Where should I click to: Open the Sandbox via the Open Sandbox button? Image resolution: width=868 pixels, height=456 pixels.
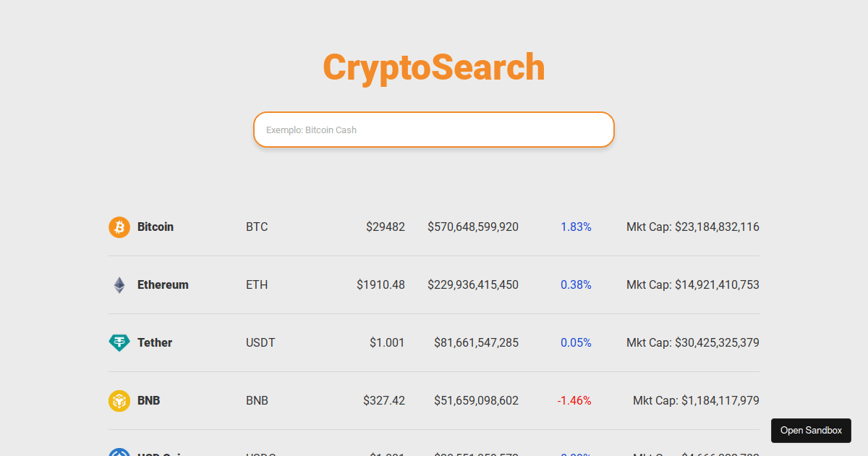coord(811,430)
